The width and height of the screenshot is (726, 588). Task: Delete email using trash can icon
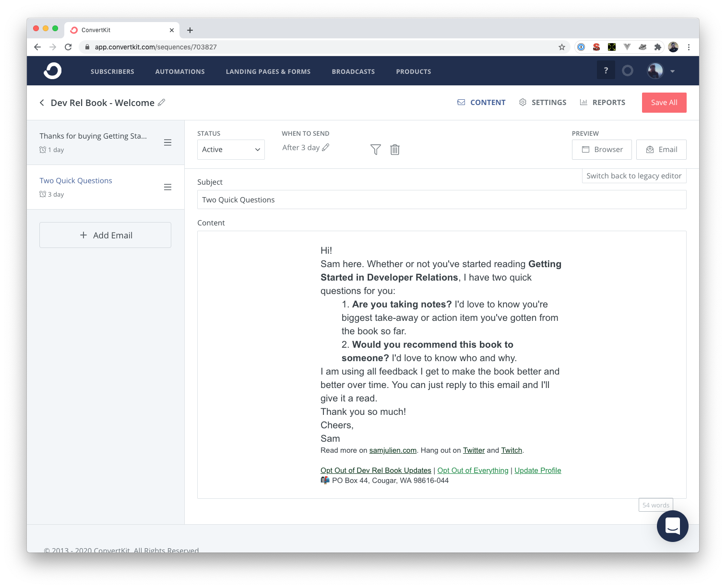click(394, 150)
